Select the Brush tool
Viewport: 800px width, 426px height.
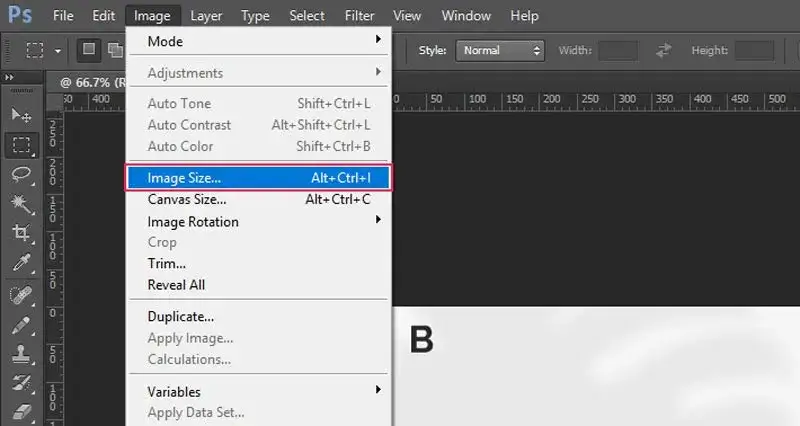[20, 324]
